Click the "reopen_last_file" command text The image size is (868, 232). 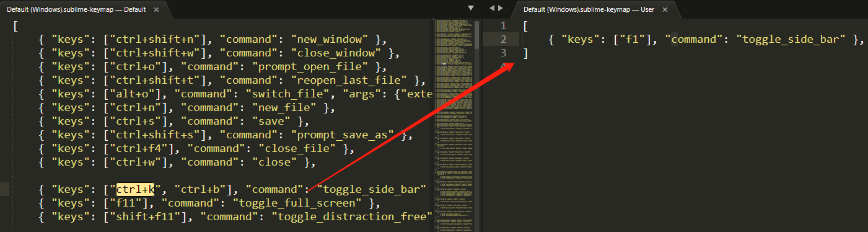click(351, 81)
